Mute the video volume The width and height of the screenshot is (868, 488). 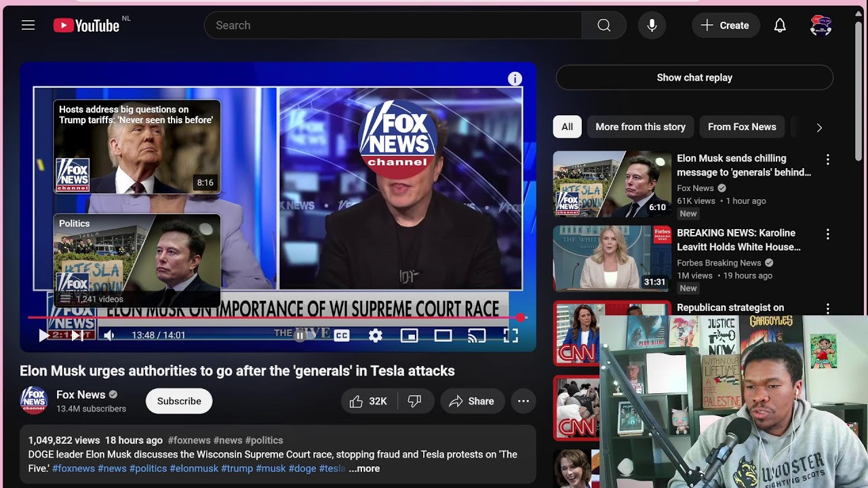click(108, 335)
